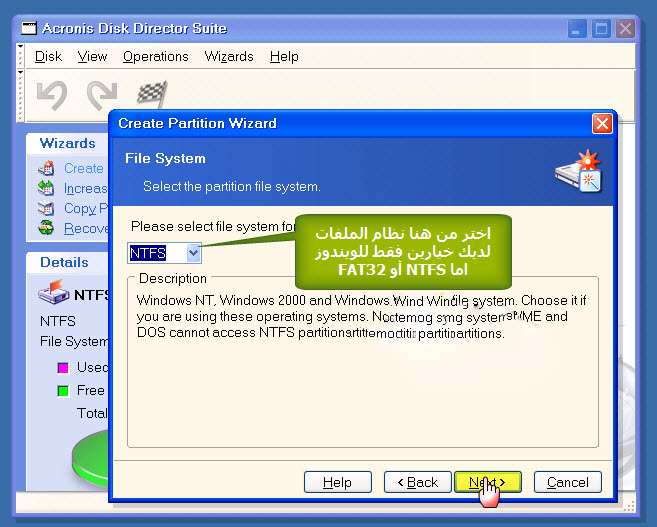Click the Wizards panel header
The width and height of the screenshot is (657, 527).
pyautogui.click(x=67, y=144)
